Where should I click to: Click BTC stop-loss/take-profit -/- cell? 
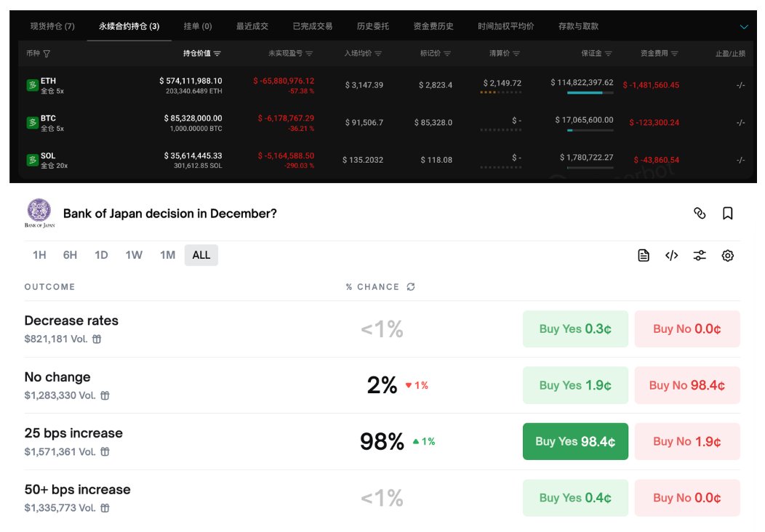click(740, 122)
